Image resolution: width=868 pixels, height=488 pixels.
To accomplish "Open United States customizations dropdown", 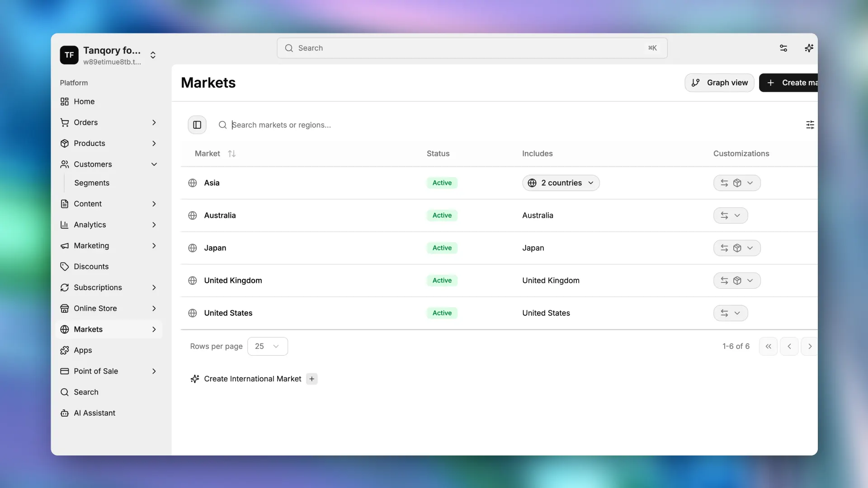I will tap(731, 313).
